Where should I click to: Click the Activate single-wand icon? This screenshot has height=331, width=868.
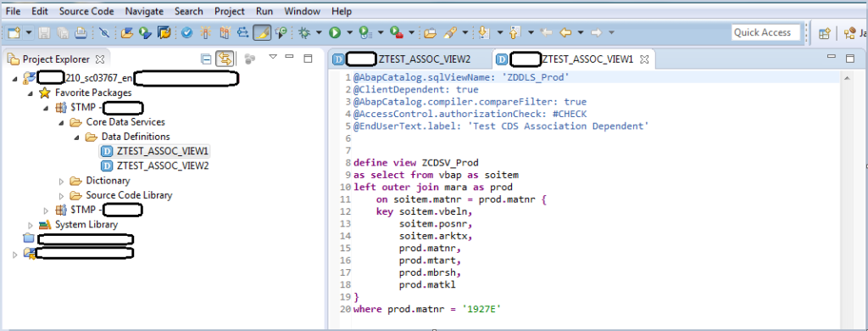(206, 33)
